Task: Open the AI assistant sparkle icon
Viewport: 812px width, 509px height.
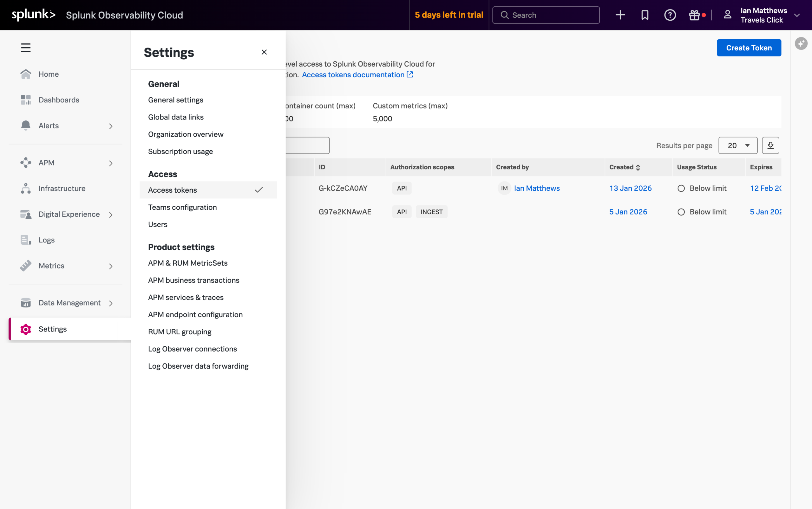Action: pos(801,43)
